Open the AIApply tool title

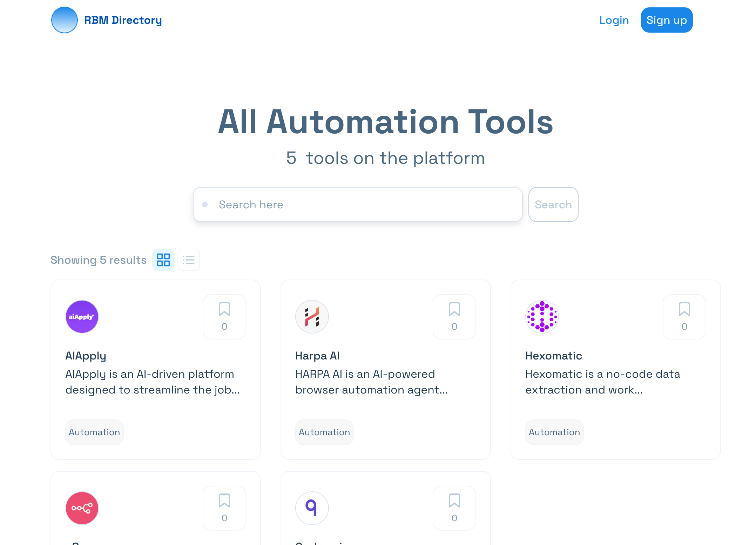86,356
